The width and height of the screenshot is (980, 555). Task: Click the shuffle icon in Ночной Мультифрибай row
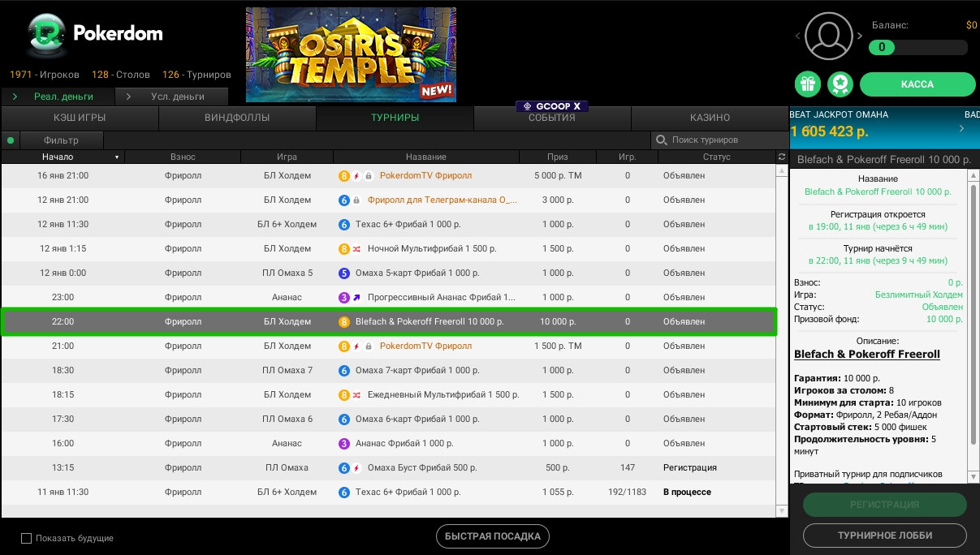click(x=356, y=248)
